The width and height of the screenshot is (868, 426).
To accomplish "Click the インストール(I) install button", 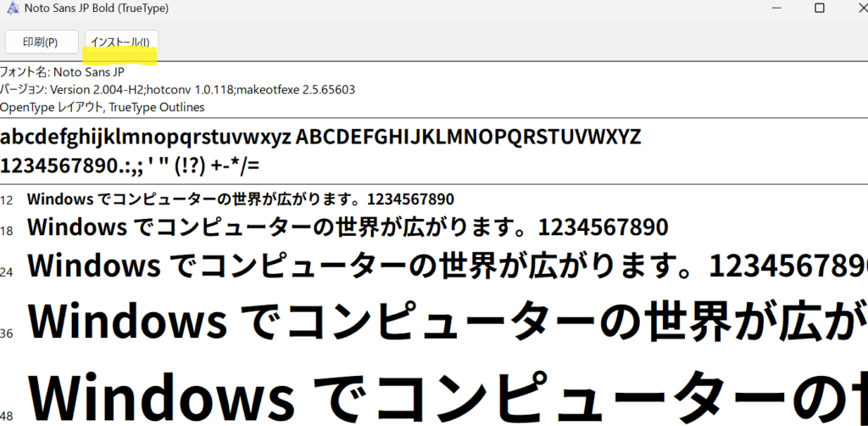I will coord(121,42).
